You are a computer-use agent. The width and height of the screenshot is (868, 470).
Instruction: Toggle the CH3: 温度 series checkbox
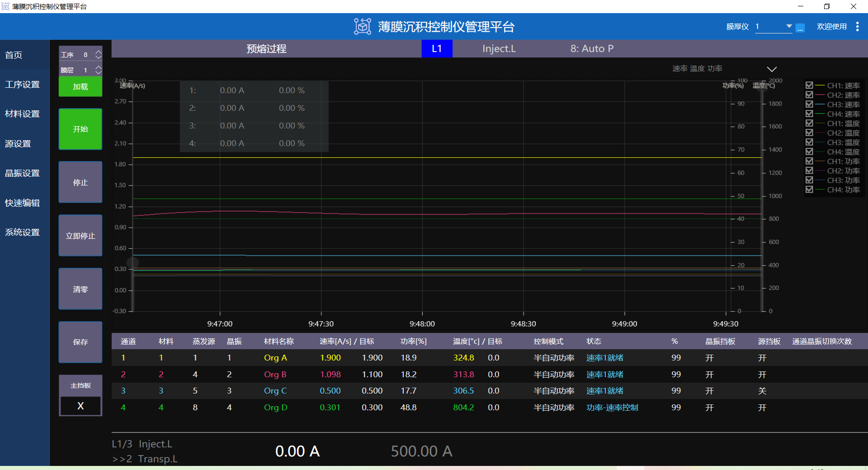pos(809,142)
